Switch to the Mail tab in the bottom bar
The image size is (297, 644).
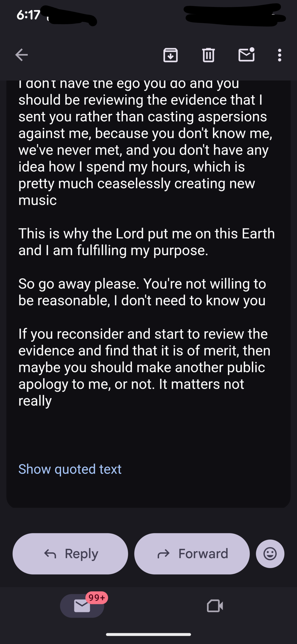click(x=82, y=606)
